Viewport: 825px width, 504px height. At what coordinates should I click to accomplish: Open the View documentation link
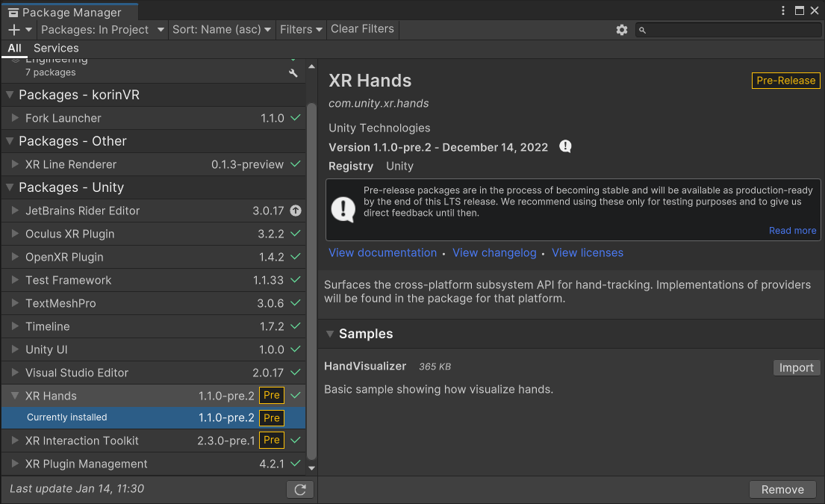click(x=382, y=253)
